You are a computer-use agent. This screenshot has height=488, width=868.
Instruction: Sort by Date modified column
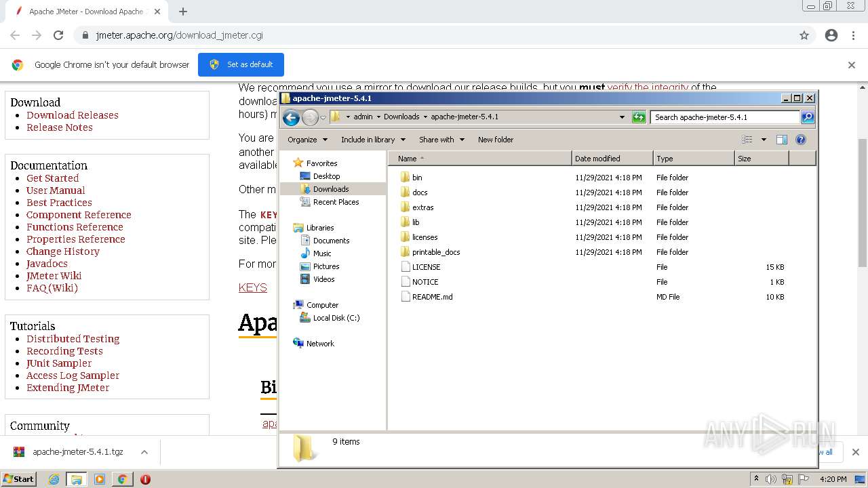coord(612,159)
